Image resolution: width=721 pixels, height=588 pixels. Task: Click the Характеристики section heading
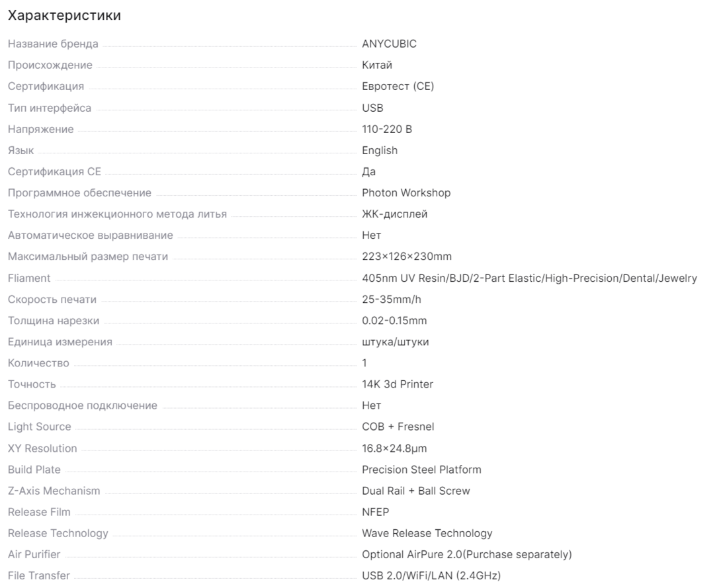point(64,16)
